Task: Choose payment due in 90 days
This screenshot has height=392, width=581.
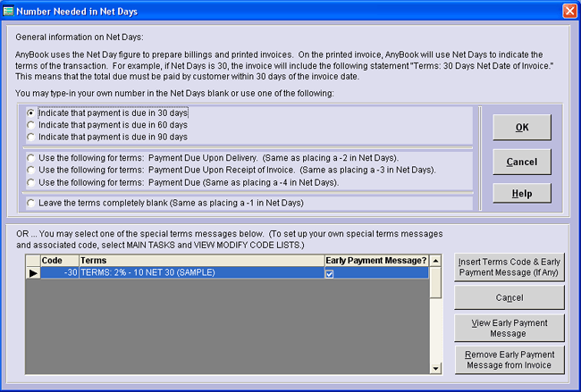Action: coord(32,137)
